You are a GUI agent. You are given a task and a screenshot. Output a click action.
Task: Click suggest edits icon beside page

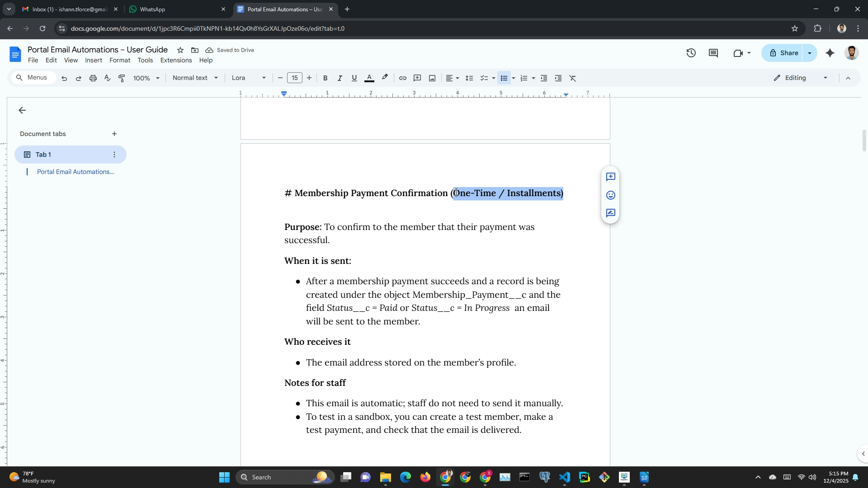[610, 213]
